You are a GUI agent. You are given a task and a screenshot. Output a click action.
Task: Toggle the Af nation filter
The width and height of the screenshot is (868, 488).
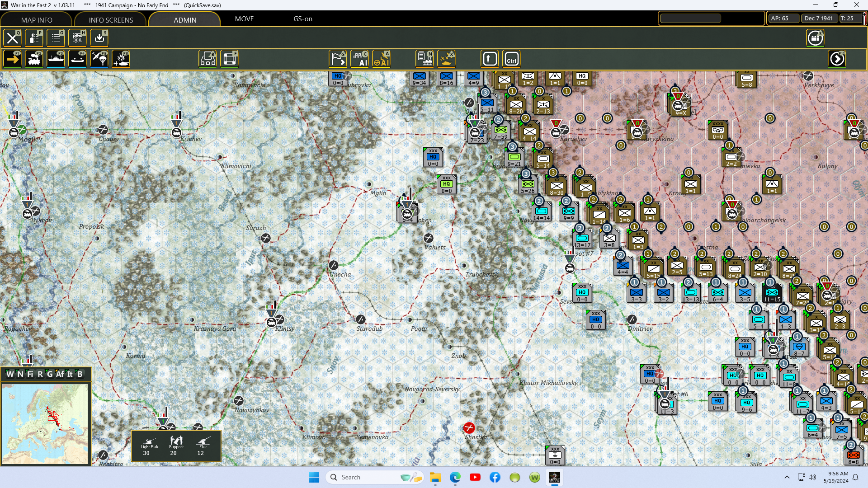[60, 374]
